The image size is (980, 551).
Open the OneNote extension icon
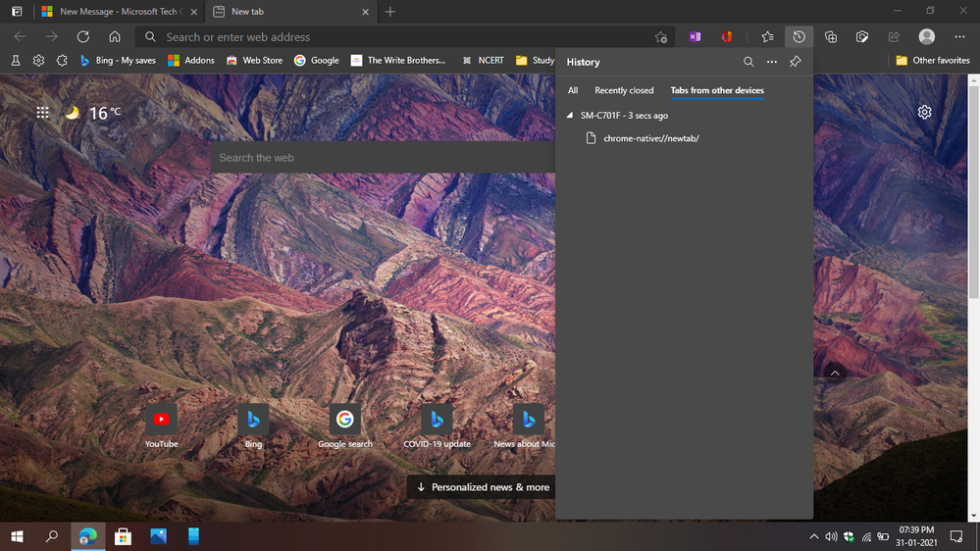pyautogui.click(x=695, y=37)
